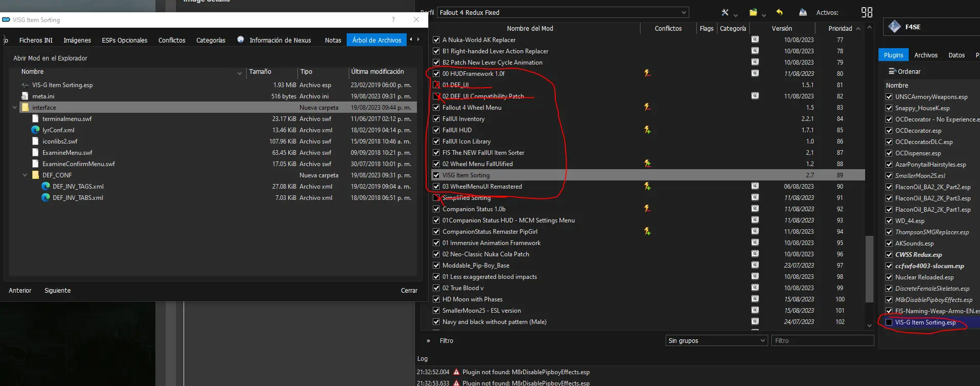Click version date icon on A Nuka-World AK Replacer row
The height and width of the screenshot is (386, 980).
tap(755, 39)
